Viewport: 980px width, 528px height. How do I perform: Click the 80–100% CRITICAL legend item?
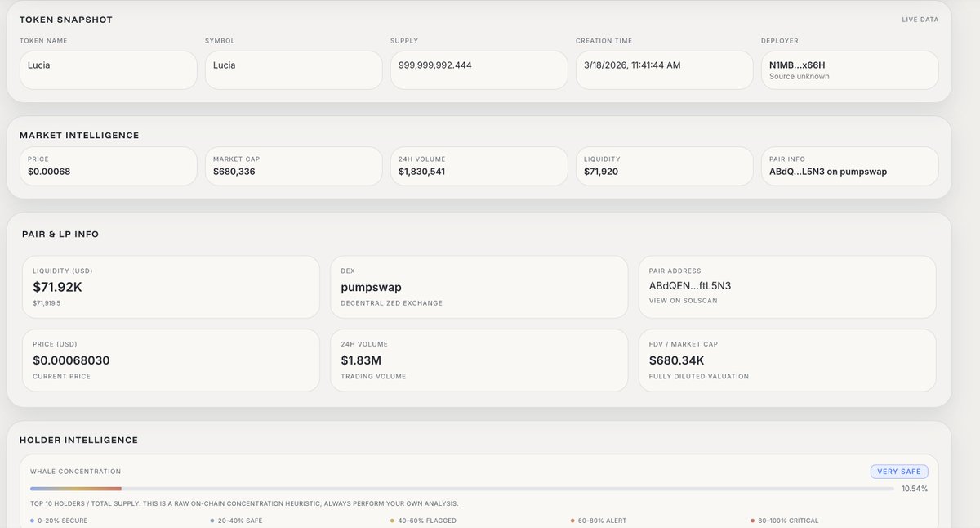coord(784,521)
